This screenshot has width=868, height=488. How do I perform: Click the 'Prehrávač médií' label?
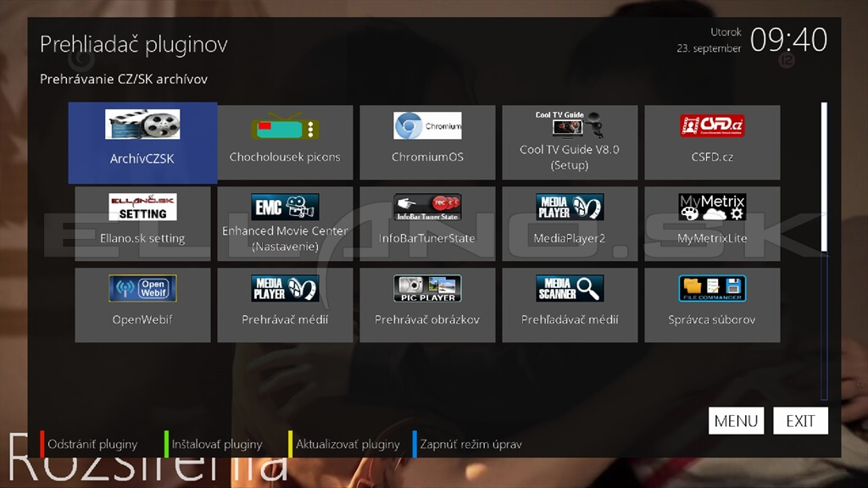pyautogui.click(x=285, y=319)
